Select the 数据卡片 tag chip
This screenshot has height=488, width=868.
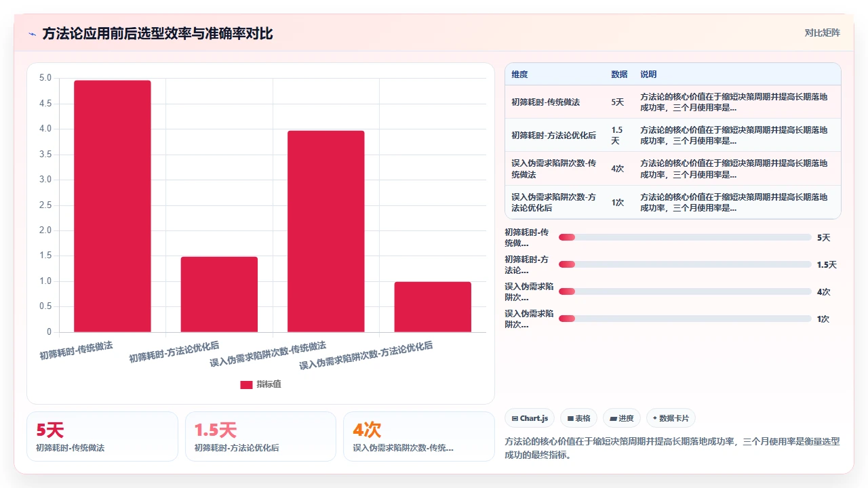(671, 418)
